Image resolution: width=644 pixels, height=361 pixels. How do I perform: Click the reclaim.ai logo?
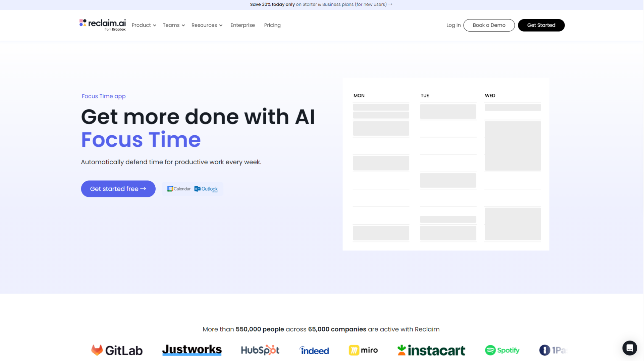102,25
